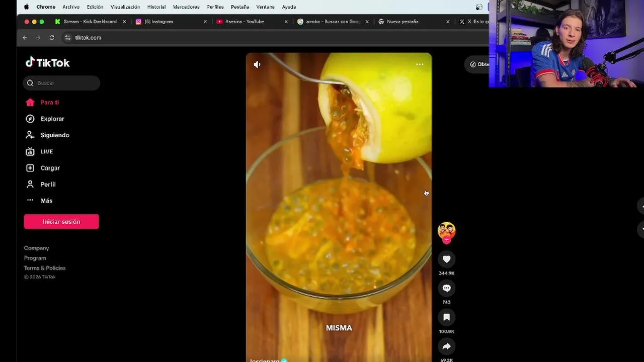Click the Kick favicon on first tab
This screenshot has width=644, height=362.
(57, 22)
